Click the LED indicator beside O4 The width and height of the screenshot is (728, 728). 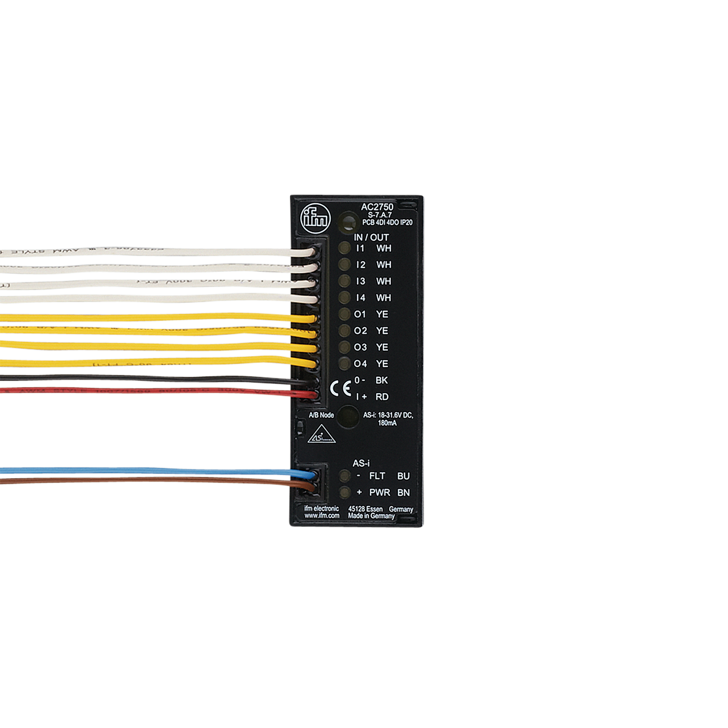pos(344,363)
